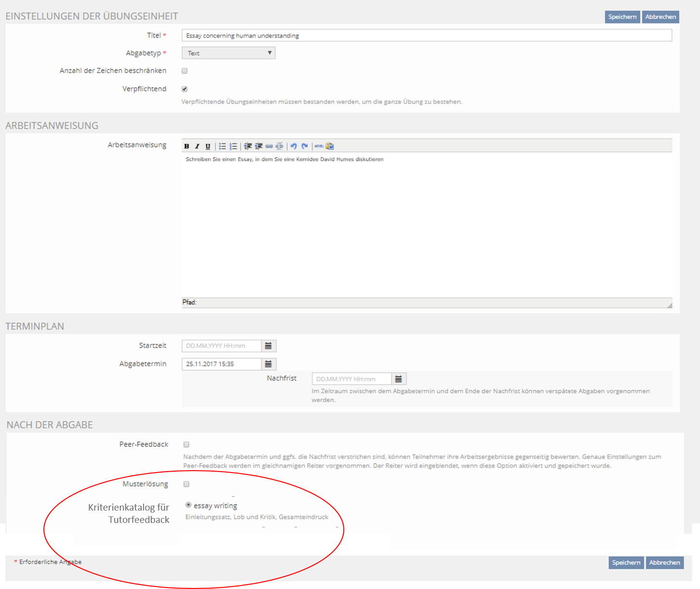The image size is (700, 589).
Task: Decrease indent with the outdent icon
Action: 248,146
